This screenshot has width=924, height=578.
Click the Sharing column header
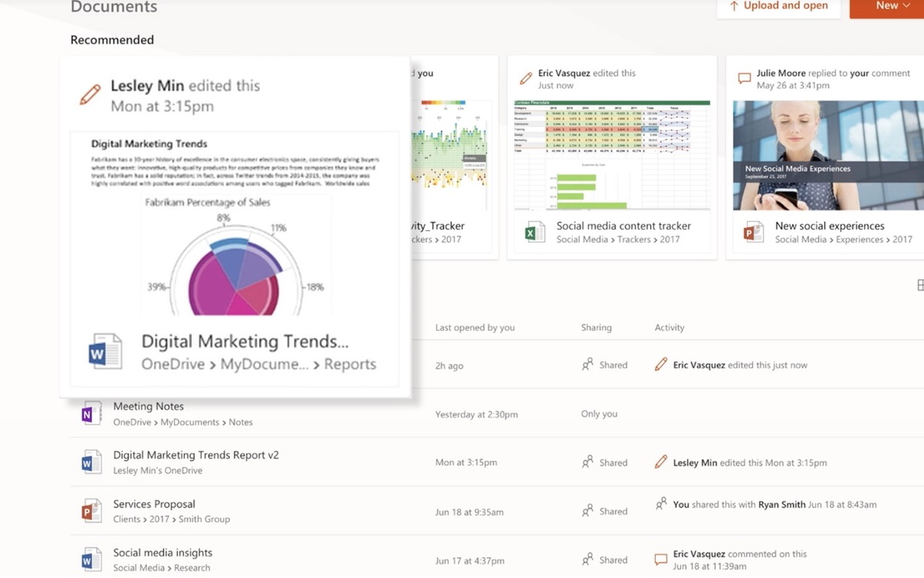pos(596,328)
